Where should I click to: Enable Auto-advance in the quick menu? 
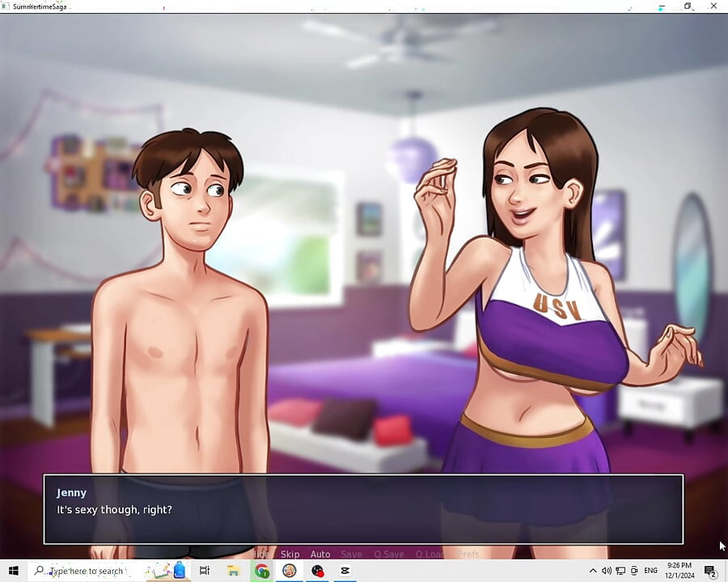point(320,555)
